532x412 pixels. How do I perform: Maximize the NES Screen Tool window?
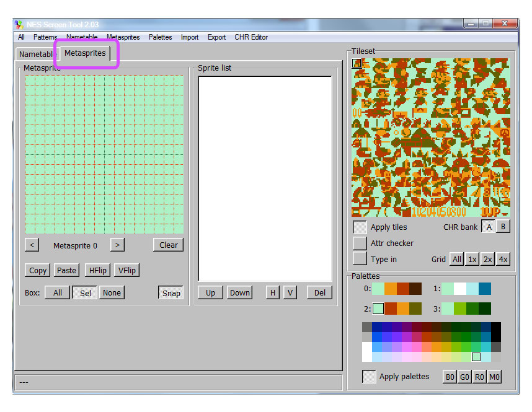485,24
